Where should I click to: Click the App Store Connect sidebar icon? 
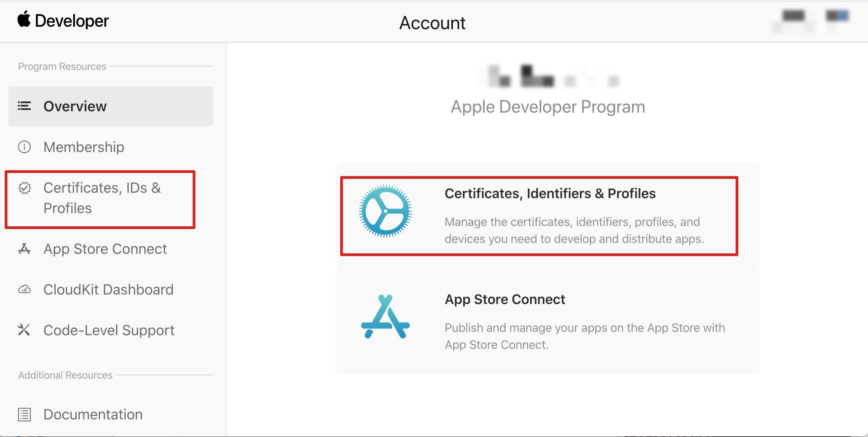[24, 249]
